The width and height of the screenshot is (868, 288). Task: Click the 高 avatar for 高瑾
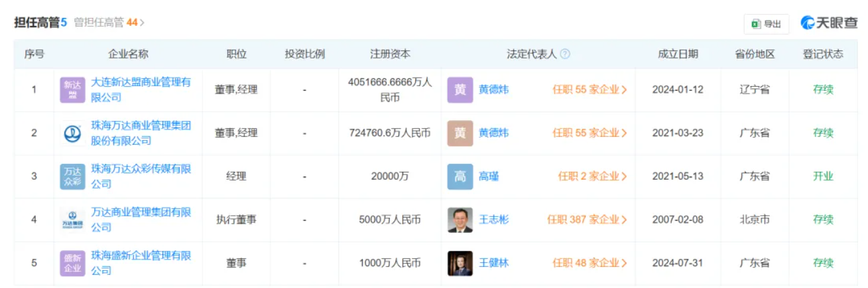460,177
